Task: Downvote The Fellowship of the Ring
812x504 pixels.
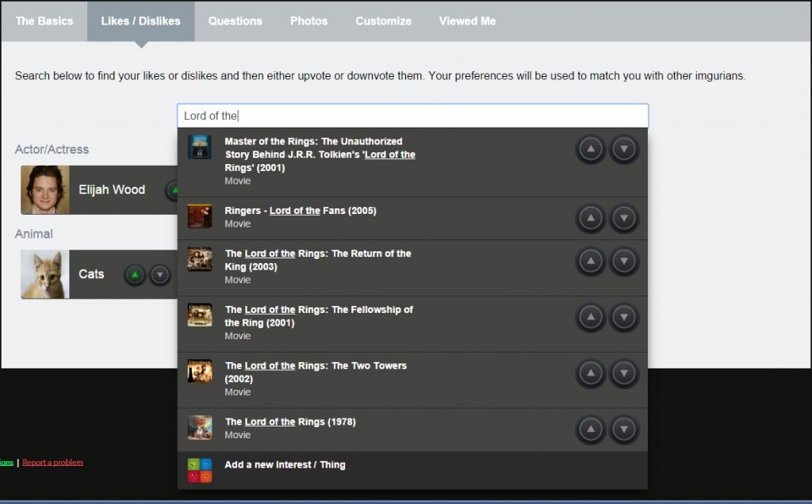Action: [624, 317]
